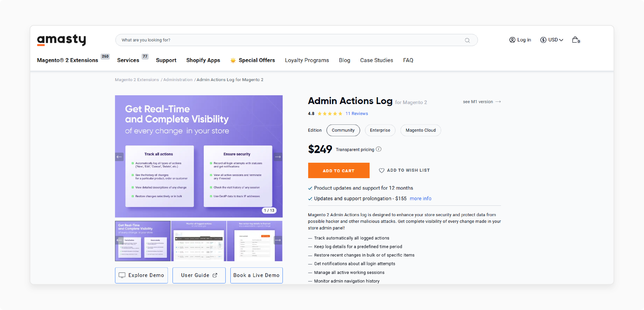
Task: Move thumbnail strip back with left arrow
Action: 119,240
